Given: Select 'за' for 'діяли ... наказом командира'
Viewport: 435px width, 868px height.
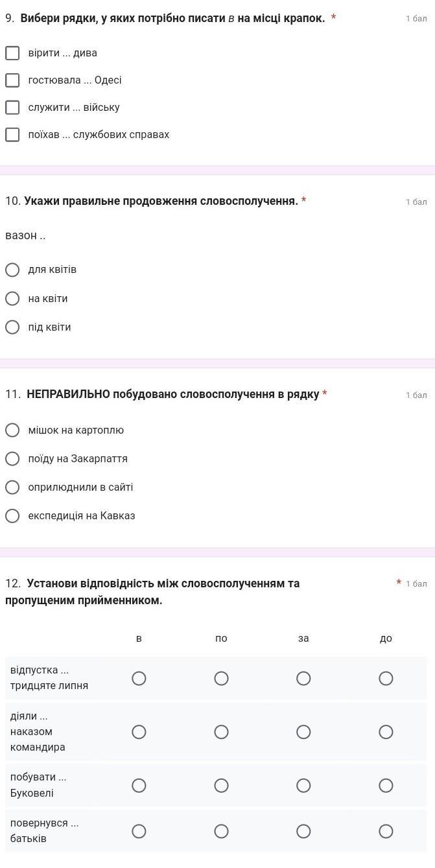Looking at the screenshot, I should coord(303,732).
